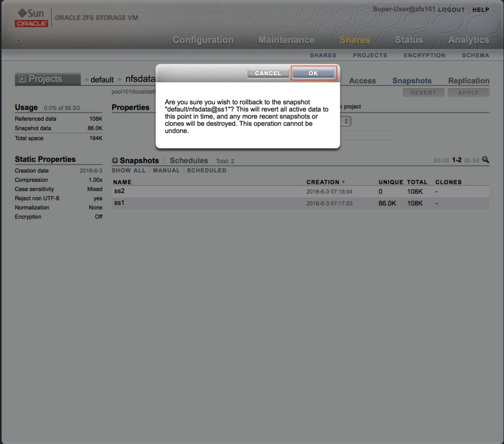
Task: Click the Normalization value None
Action: tap(95, 207)
